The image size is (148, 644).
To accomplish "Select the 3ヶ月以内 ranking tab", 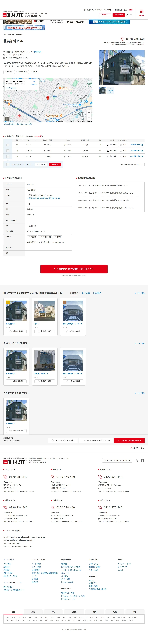I will coord(97,293).
